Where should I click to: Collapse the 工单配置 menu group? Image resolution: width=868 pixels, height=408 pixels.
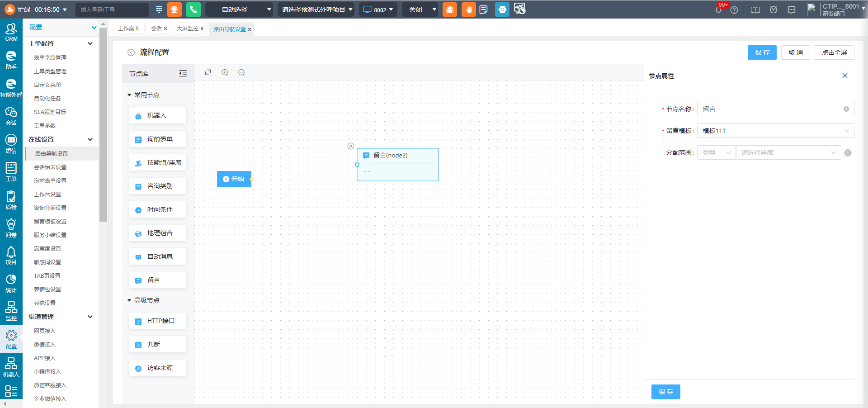pyautogui.click(x=61, y=43)
